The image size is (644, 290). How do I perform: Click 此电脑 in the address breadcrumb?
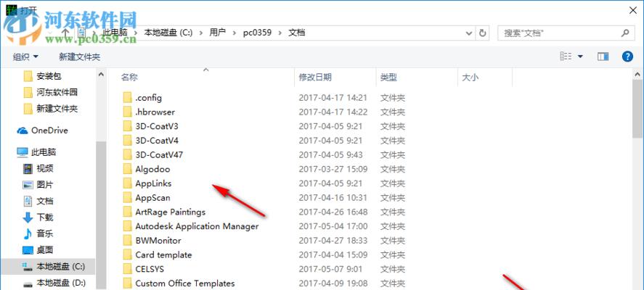coord(115,33)
